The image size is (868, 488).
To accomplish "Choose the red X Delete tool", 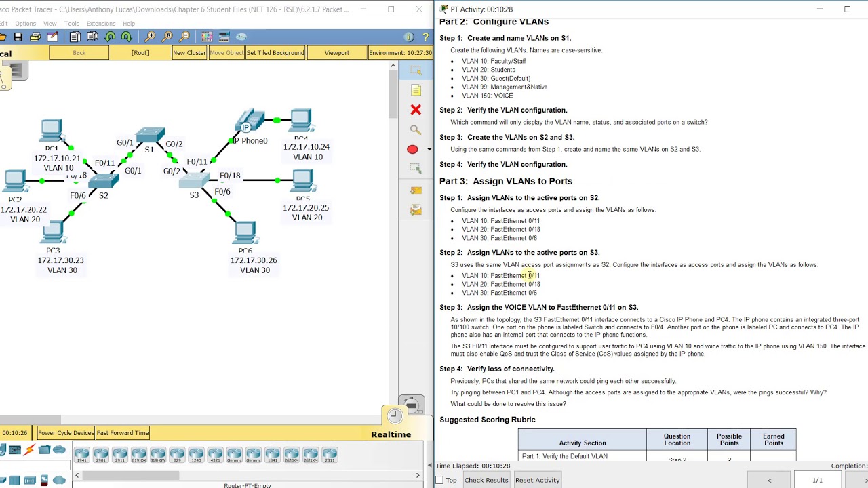I will 416,110.
